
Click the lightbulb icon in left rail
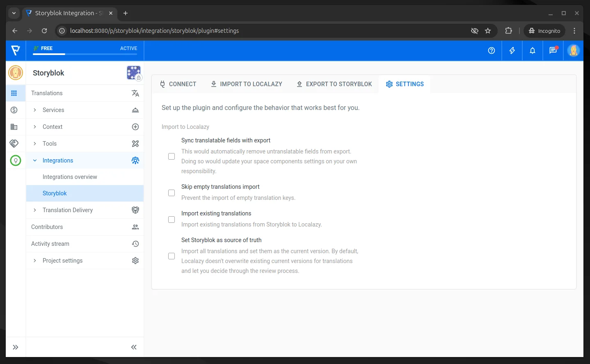pyautogui.click(x=16, y=160)
